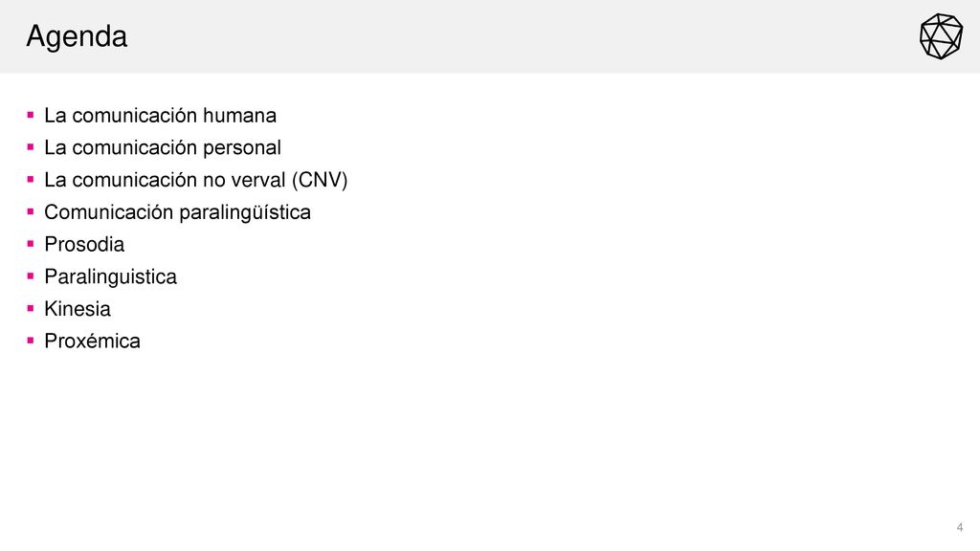980x551 pixels.
Task: Click 'La comunicación no verval (CNV)' text
Action: tap(195, 180)
